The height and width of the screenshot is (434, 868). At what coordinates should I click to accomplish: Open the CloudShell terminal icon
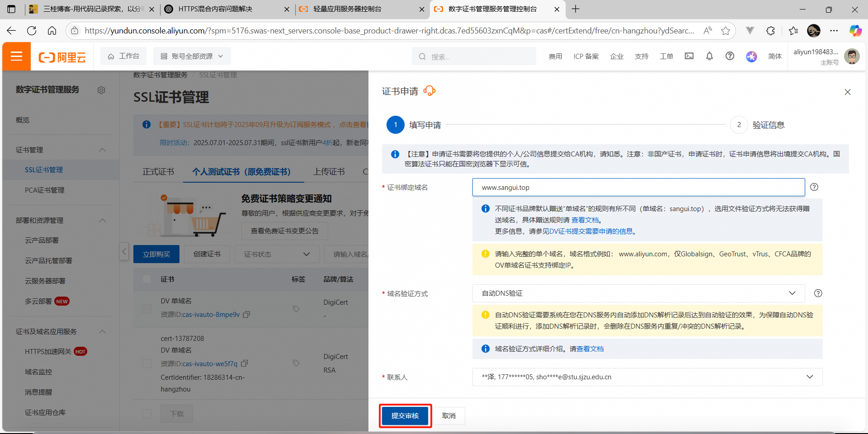[x=689, y=56]
